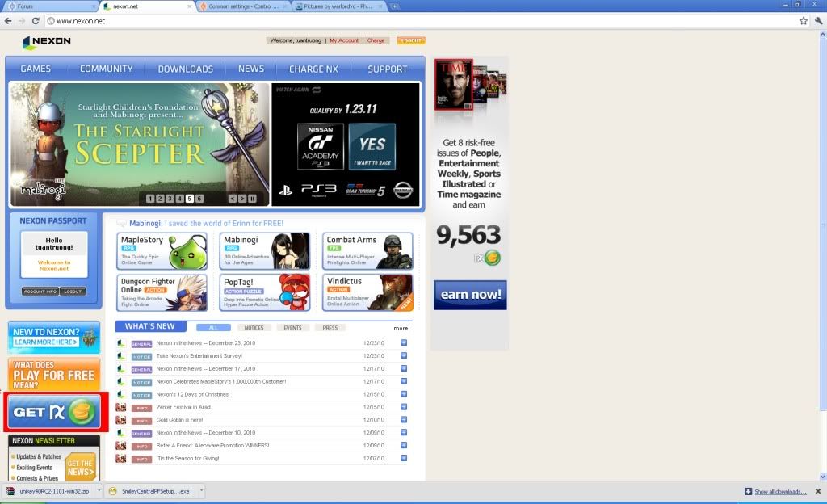Pause the banner slideshow
This screenshot has width=827, height=504.
coord(252,199)
